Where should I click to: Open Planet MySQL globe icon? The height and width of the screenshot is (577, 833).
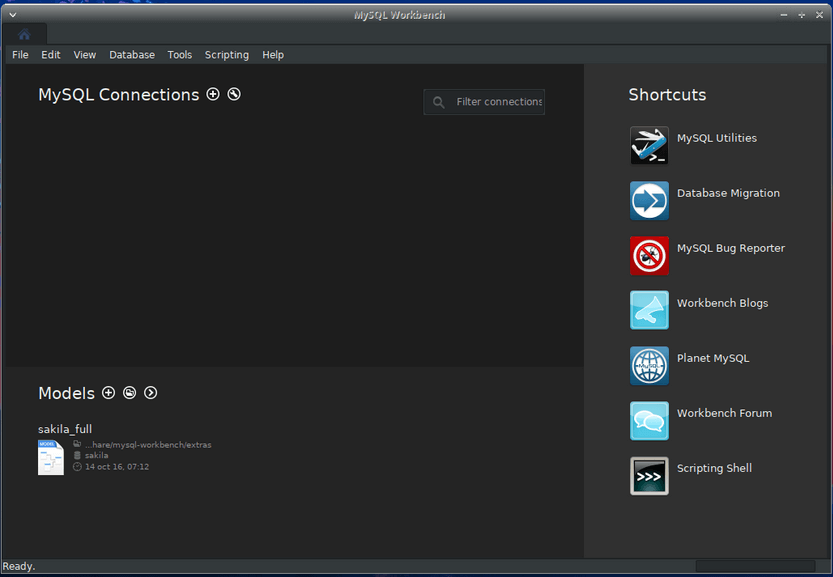click(649, 366)
